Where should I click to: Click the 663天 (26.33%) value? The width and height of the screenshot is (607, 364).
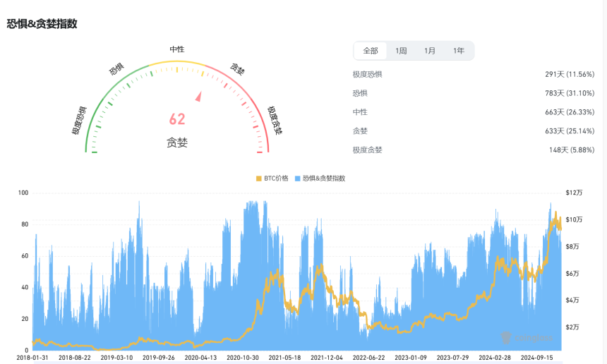click(570, 112)
